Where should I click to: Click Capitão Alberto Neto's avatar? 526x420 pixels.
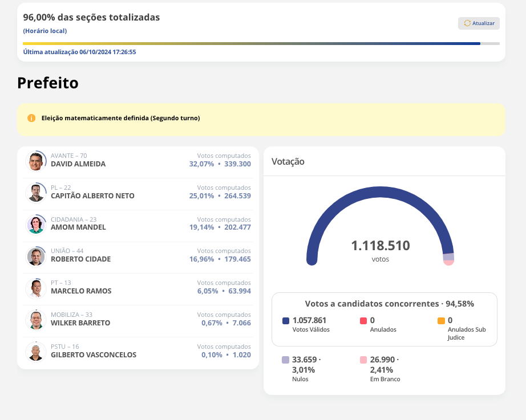(x=36, y=193)
